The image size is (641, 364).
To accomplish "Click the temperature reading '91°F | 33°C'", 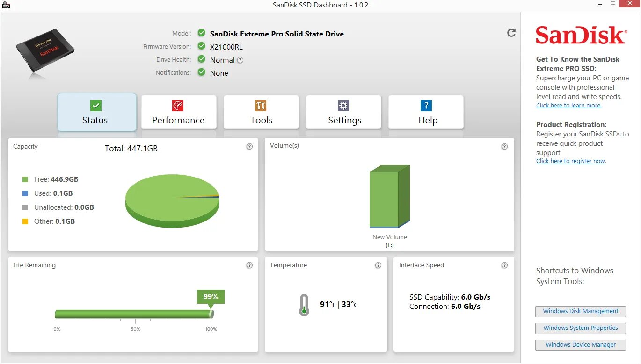I will pos(339,304).
